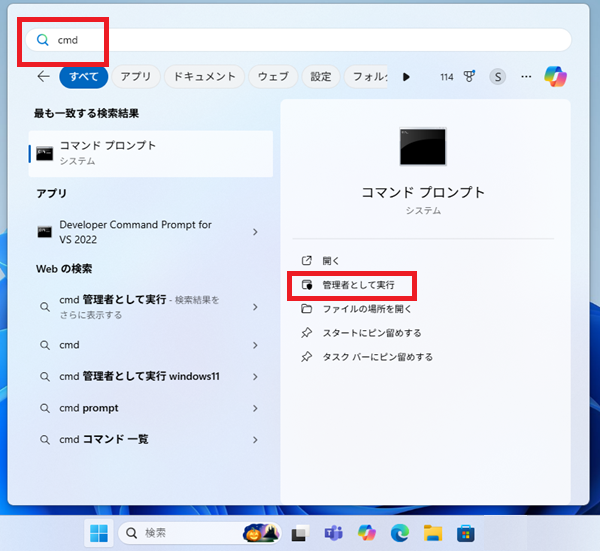
Task: Open Microsoft Teams from the taskbar
Action: 334,533
